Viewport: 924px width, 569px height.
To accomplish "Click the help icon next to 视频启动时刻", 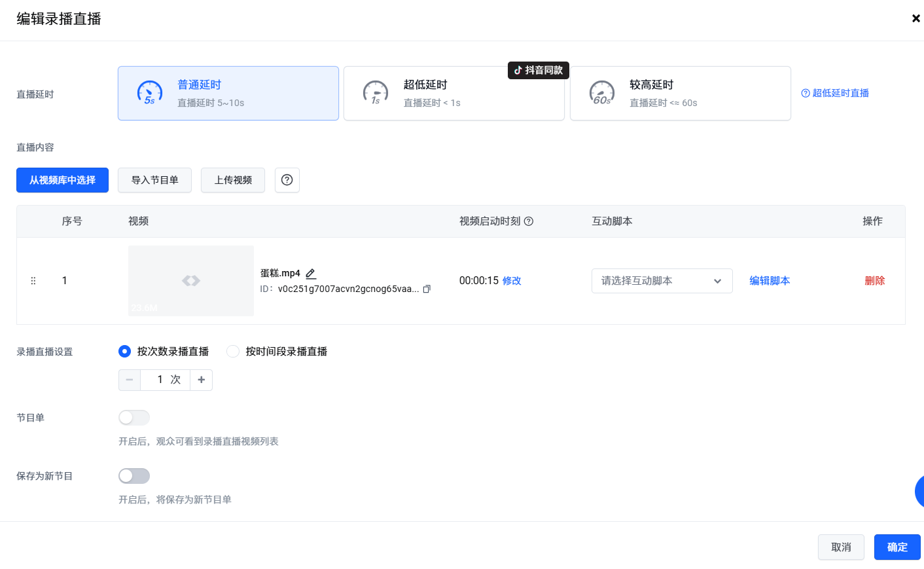I will pyautogui.click(x=529, y=221).
